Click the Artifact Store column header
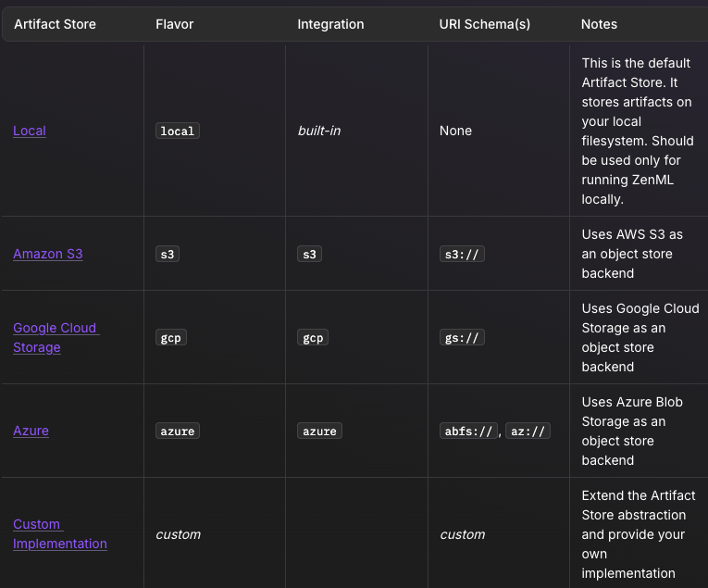This screenshot has height=588, width=708. tap(55, 24)
